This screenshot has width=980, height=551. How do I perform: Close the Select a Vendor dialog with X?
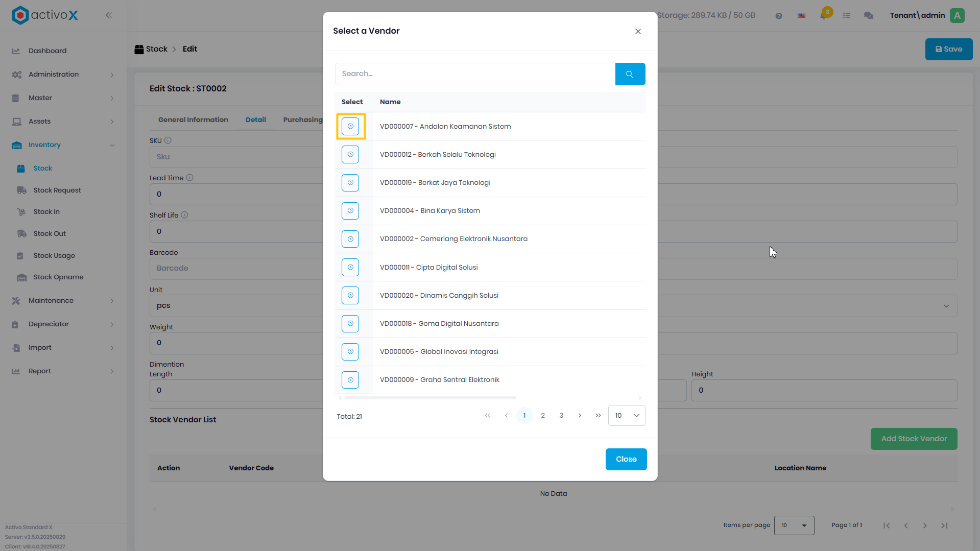click(638, 32)
